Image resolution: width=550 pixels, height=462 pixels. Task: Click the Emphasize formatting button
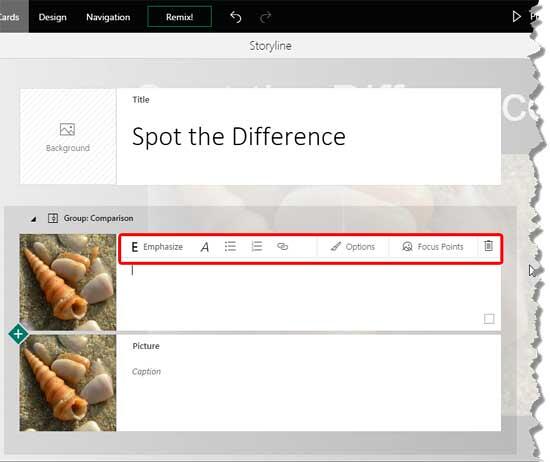(x=157, y=247)
